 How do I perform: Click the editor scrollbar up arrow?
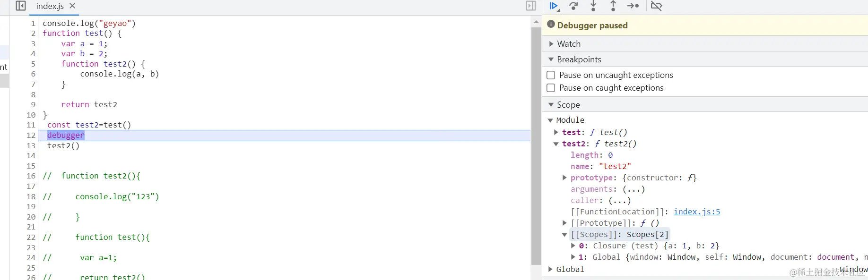(536, 22)
